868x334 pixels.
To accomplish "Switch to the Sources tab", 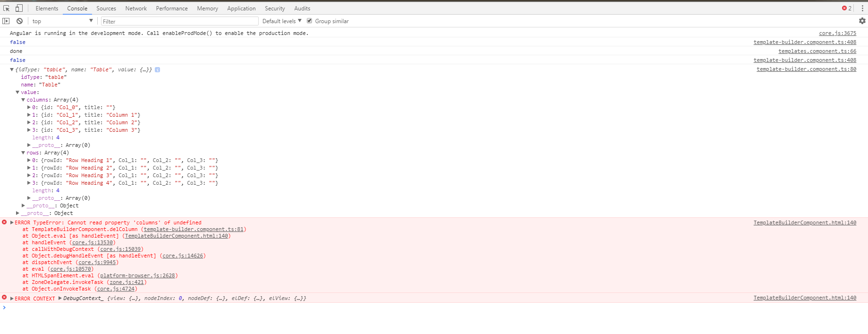I will pos(106,8).
